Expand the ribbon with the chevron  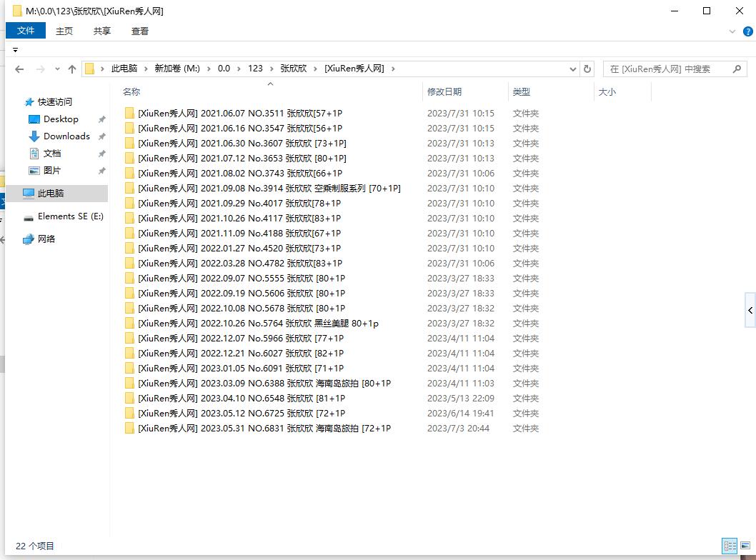coord(732,31)
